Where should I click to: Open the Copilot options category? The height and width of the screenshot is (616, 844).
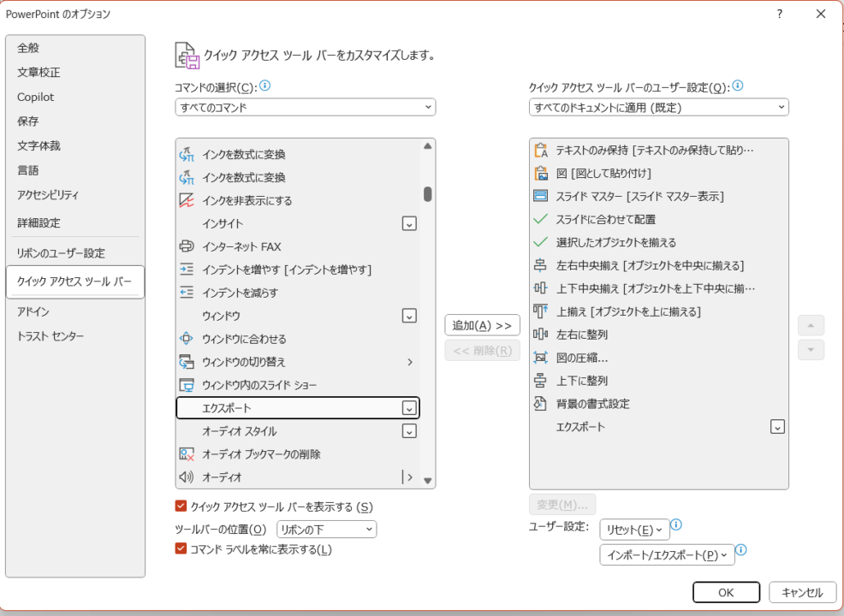pos(75,97)
